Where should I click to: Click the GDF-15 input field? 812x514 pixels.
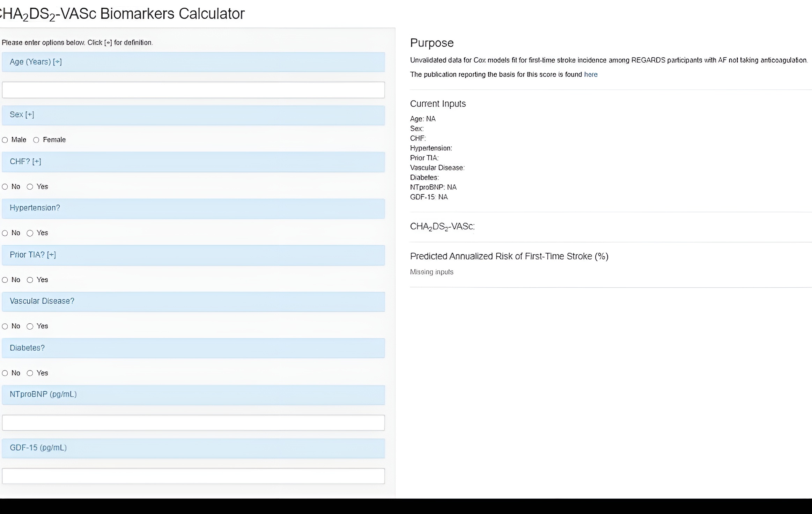tap(193, 476)
